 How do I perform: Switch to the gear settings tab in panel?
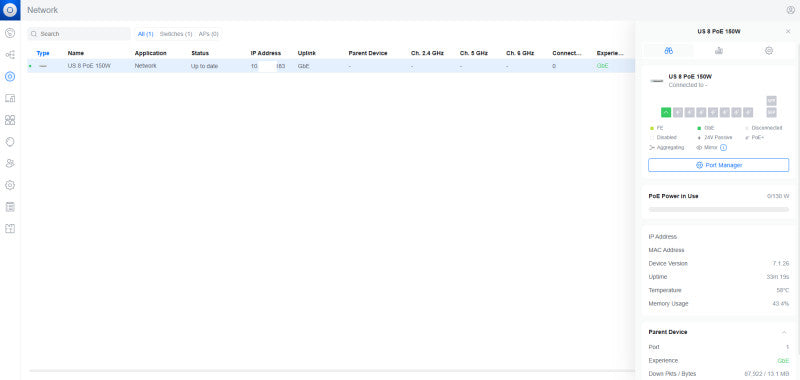[x=769, y=50]
